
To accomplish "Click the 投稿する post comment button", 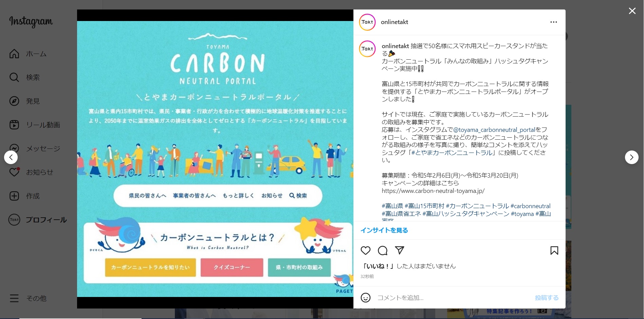I will click(x=547, y=298).
